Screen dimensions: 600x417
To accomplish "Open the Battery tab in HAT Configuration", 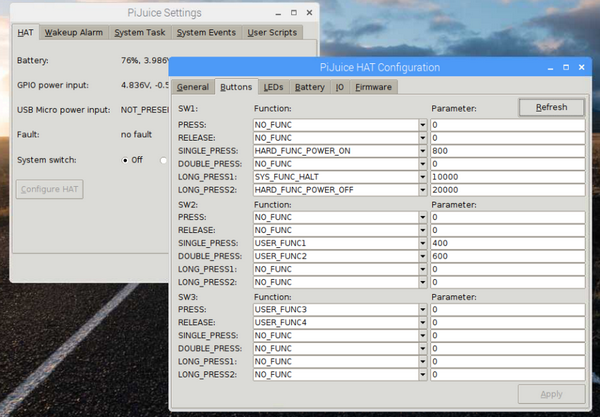I will [310, 87].
